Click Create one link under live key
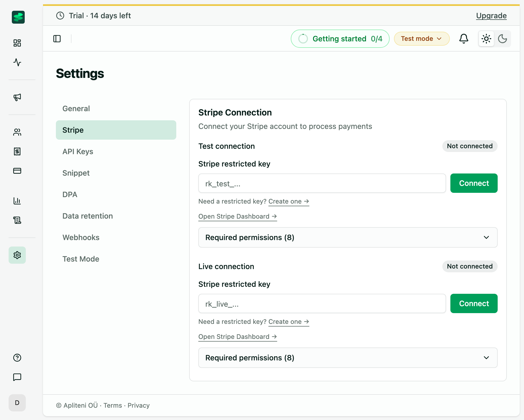Viewport: 524px width, 420px height. [289, 322]
